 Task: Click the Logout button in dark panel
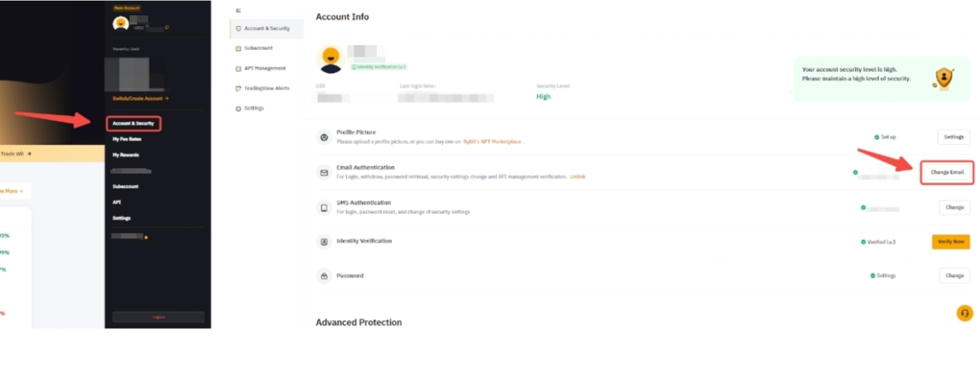click(158, 317)
